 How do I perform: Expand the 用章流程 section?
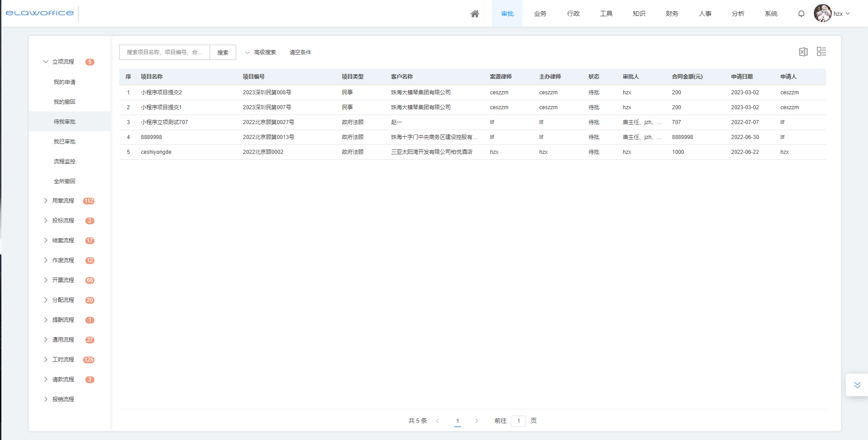46,201
